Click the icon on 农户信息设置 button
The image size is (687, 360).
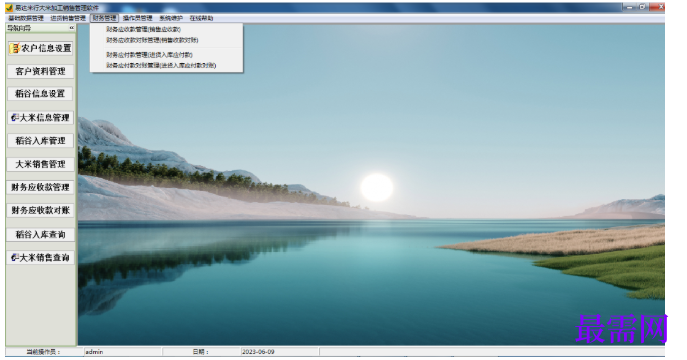click(x=15, y=48)
